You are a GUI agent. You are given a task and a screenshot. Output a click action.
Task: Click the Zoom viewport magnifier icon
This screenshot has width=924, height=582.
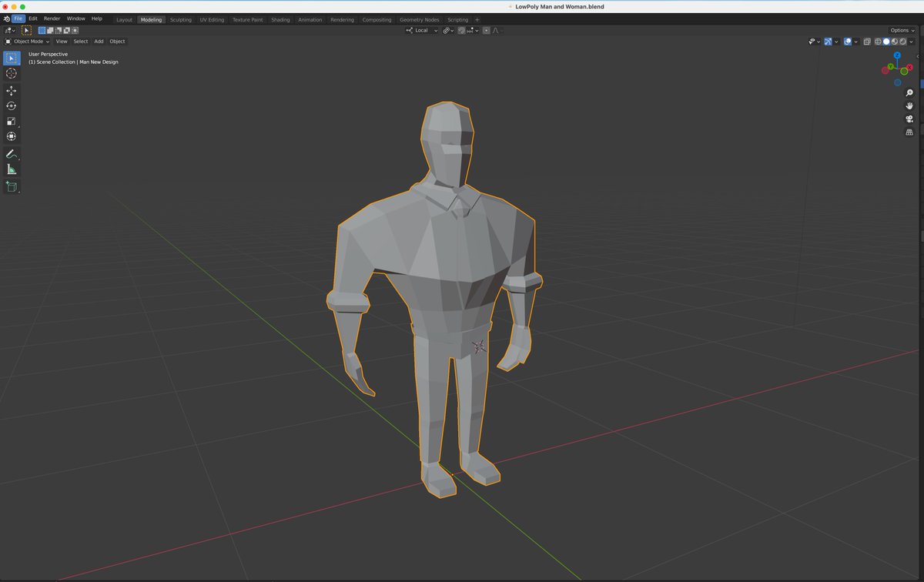pyautogui.click(x=909, y=93)
